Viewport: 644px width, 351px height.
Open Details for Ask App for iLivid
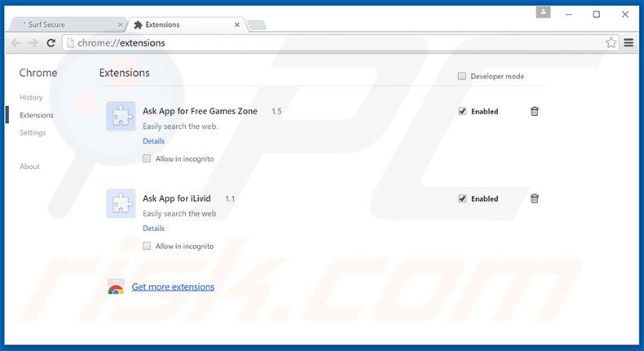click(153, 228)
